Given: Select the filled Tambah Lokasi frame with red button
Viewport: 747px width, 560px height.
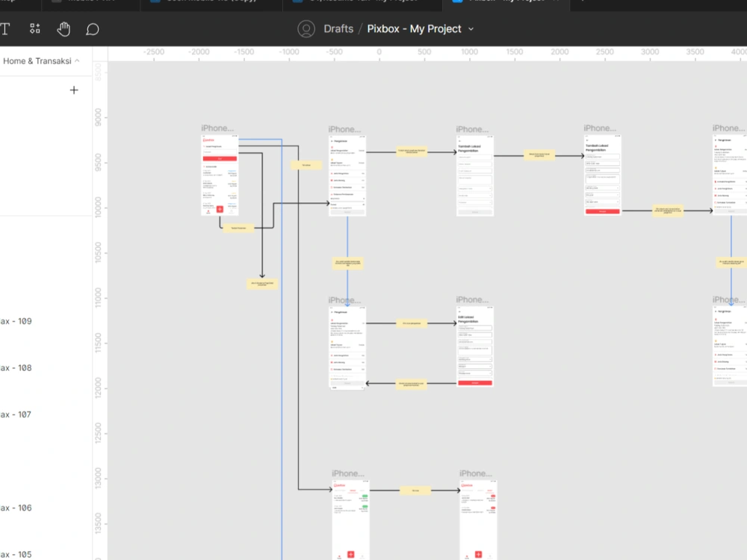Looking at the screenshot, I should (603, 175).
